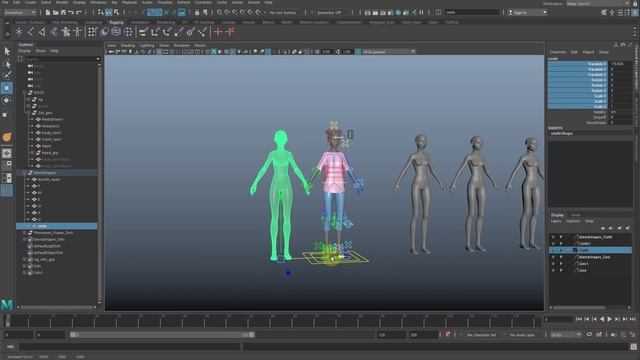Open the Sign In dropdown
This screenshot has width=640, height=360.
(527, 13)
